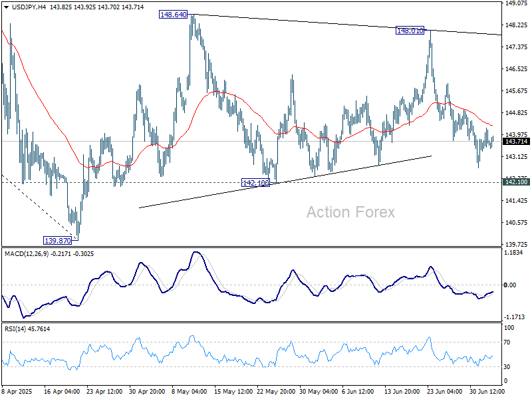Click the 6 Jun 12:00 time label
This screenshot has width=532, height=399.
358,391
